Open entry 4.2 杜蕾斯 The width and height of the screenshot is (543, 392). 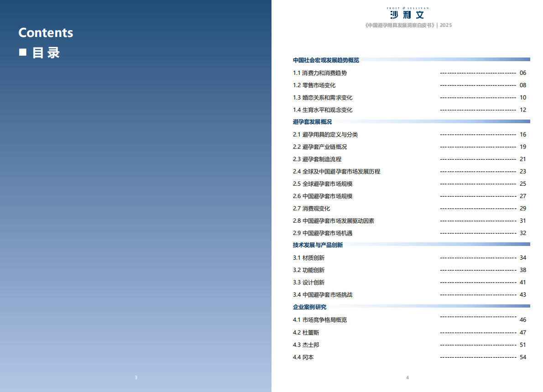pos(307,332)
